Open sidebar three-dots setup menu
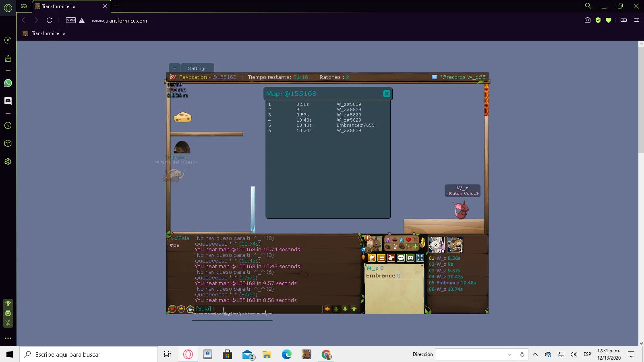 tap(8, 338)
